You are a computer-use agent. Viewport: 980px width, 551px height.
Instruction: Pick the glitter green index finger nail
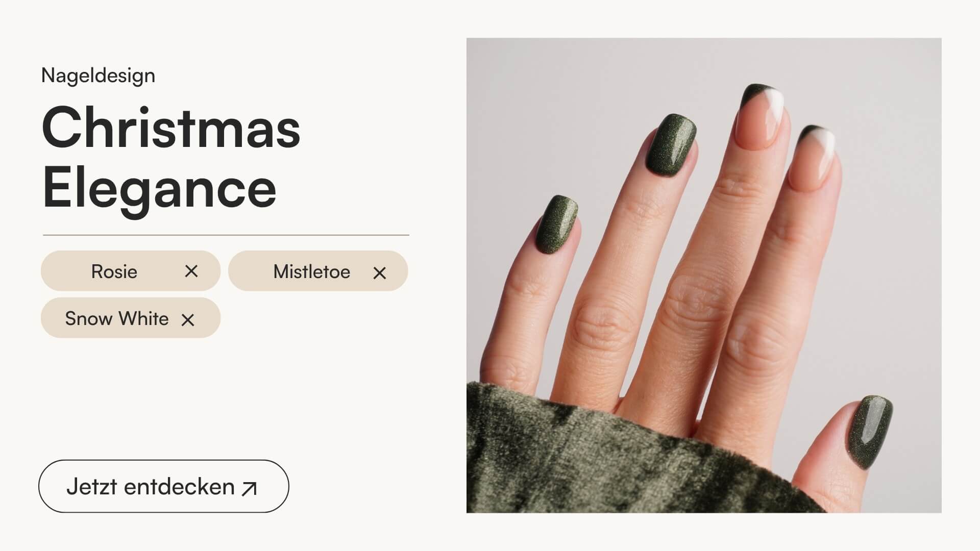tap(670, 146)
